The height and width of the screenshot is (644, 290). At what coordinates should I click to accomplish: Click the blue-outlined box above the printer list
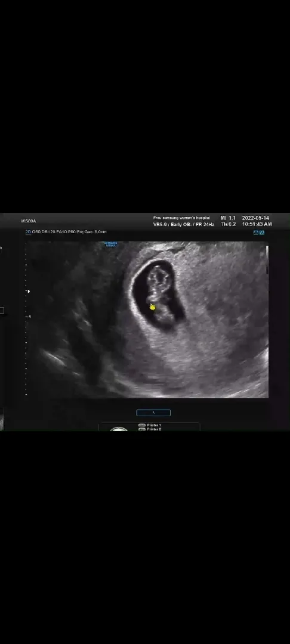153,413
